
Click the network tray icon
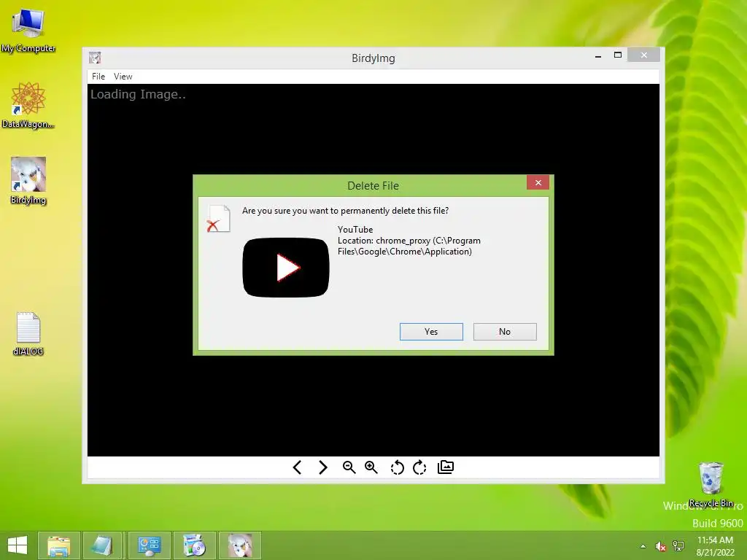tap(678, 546)
